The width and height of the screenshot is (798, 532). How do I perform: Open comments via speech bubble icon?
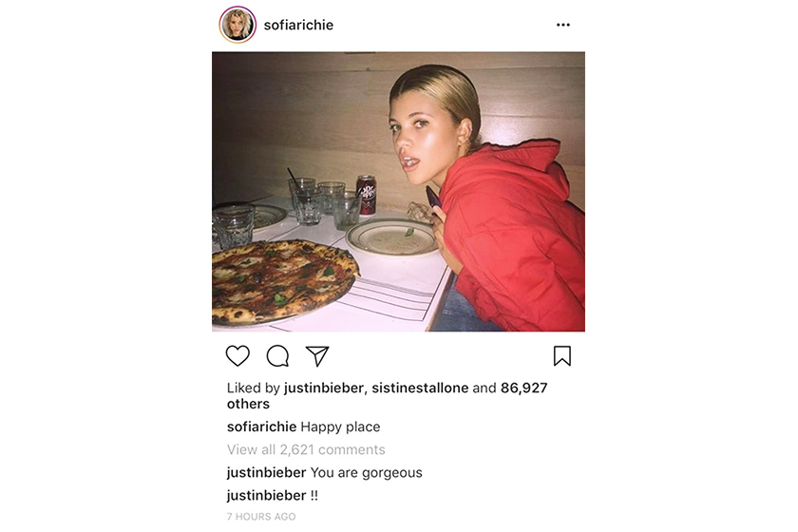point(277,356)
